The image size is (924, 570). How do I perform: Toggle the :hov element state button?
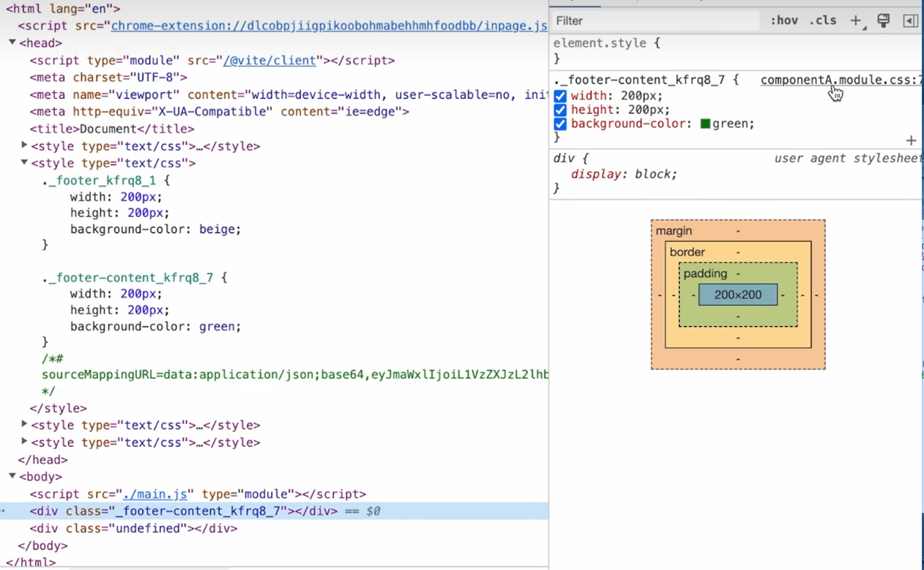click(784, 21)
